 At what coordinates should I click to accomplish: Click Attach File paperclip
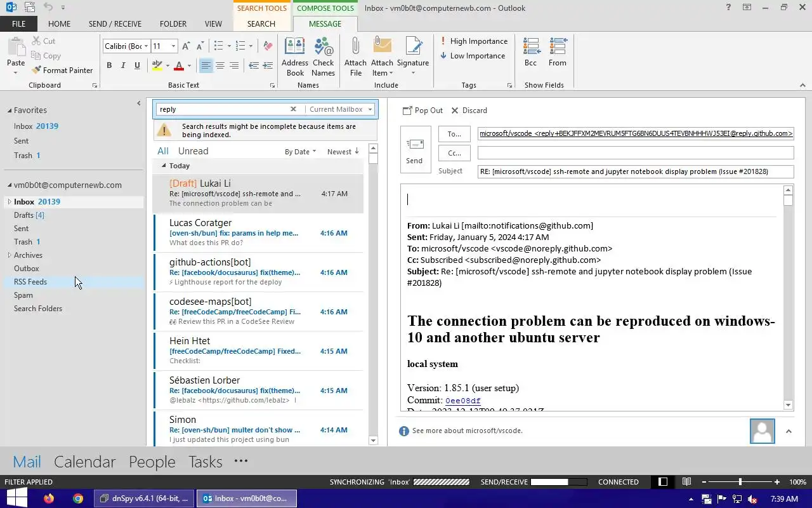click(x=355, y=57)
